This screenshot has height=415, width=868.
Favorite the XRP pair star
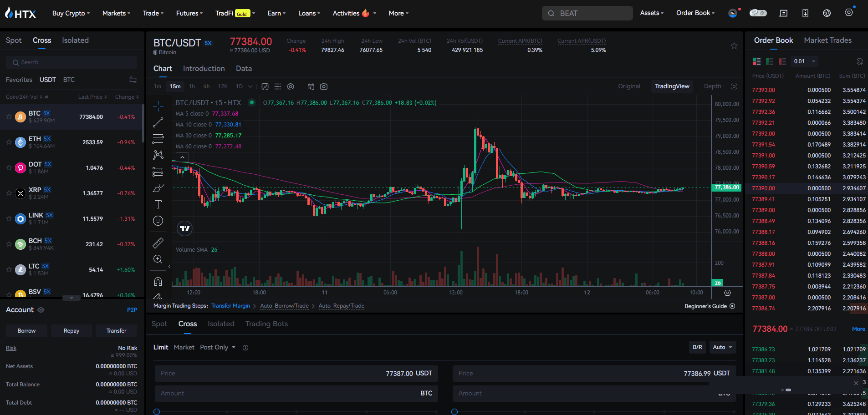click(x=9, y=193)
